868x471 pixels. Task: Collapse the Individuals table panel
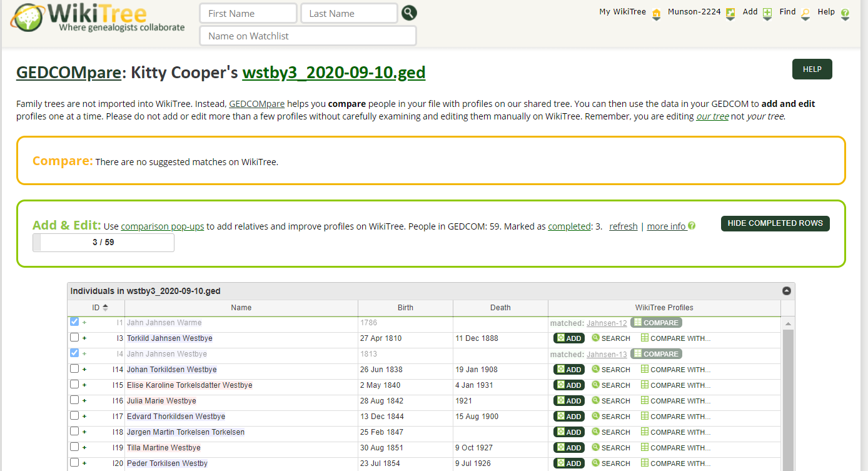point(787,291)
